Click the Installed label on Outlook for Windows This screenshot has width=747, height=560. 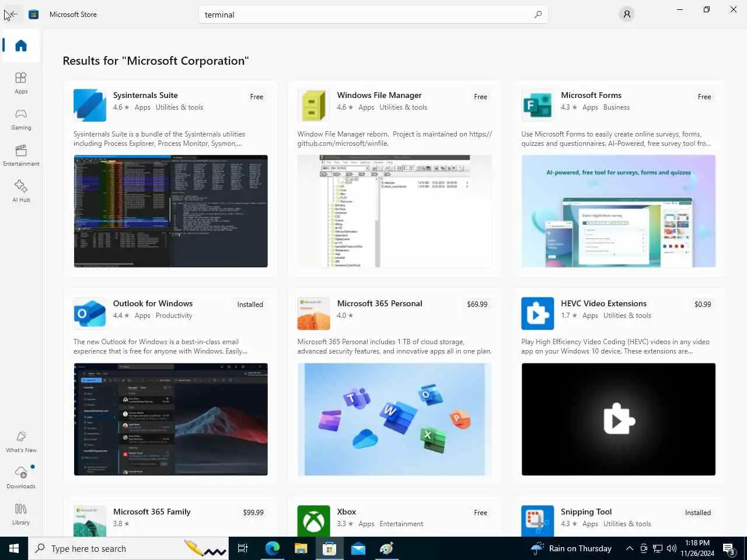[x=250, y=304]
